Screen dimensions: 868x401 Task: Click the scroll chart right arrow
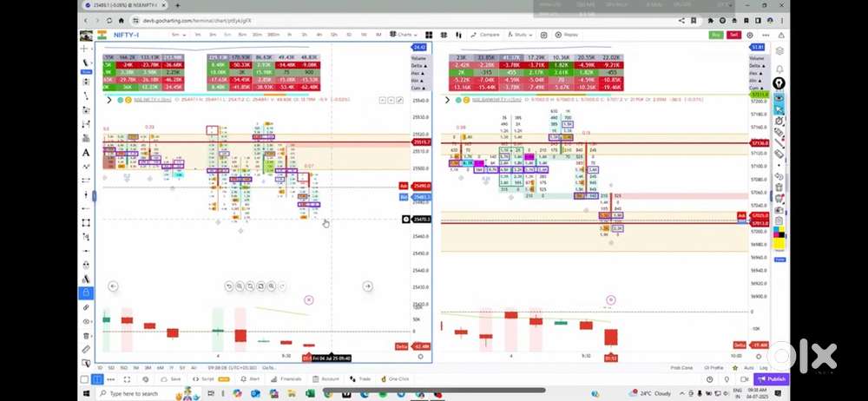tap(367, 286)
